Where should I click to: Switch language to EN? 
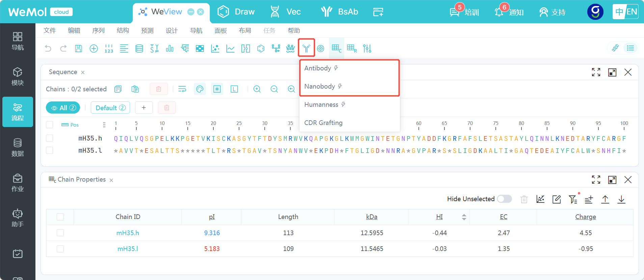632,12
